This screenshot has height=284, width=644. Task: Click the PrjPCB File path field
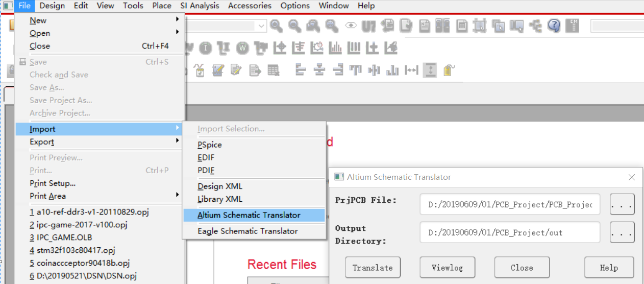(x=510, y=204)
